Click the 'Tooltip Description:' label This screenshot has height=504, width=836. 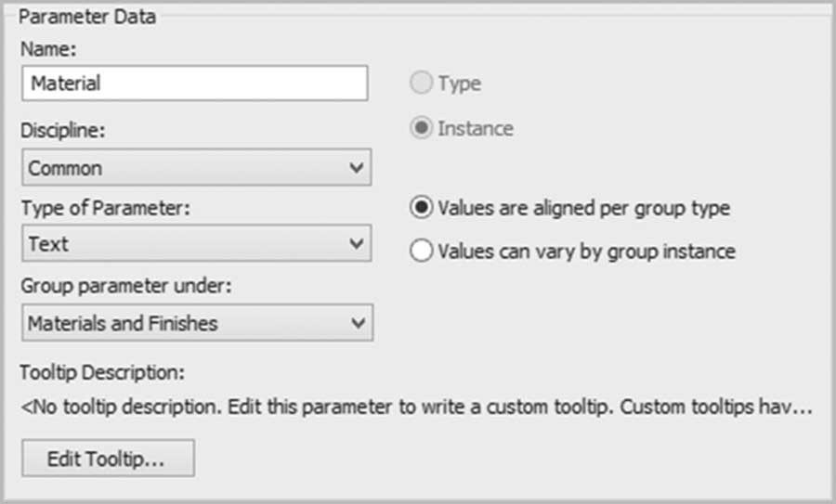point(102,372)
